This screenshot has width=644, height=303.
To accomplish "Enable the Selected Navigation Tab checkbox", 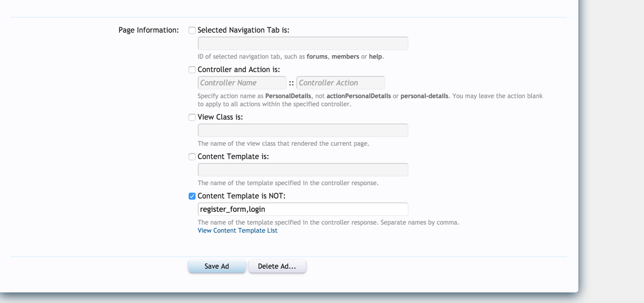I will [x=192, y=30].
